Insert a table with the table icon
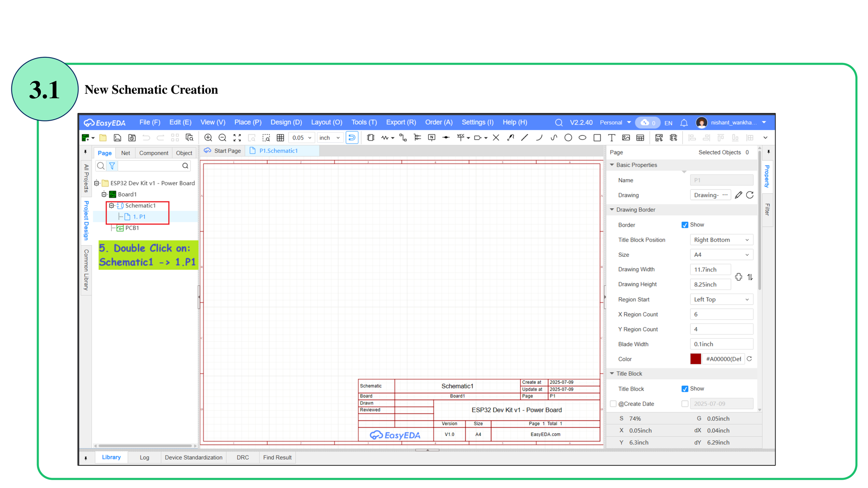868x488 pixels. (x=640, y=138)
